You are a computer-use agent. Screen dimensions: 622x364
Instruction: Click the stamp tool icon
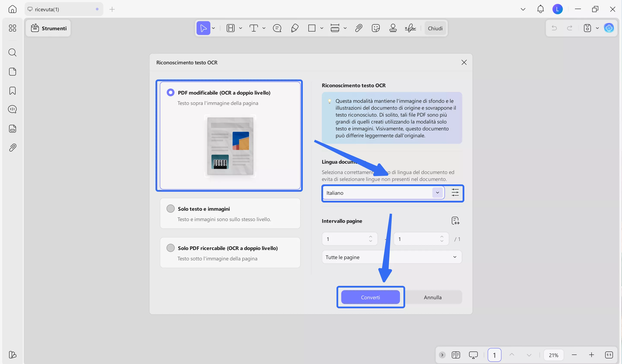tap(393, 28)
